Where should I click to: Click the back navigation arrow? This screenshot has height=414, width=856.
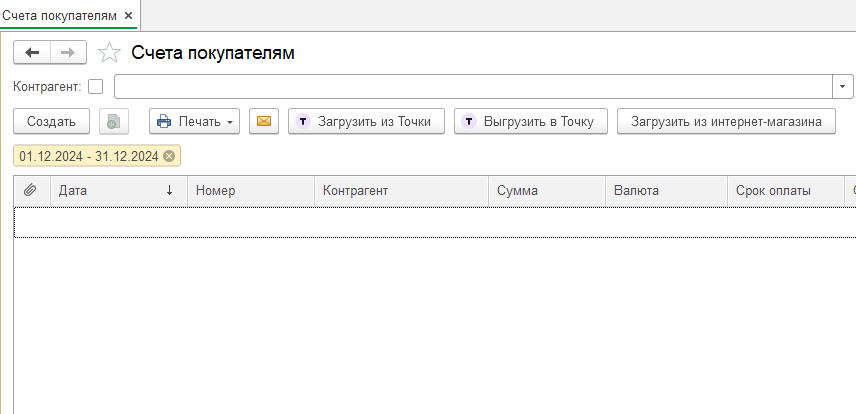[32, 53]
